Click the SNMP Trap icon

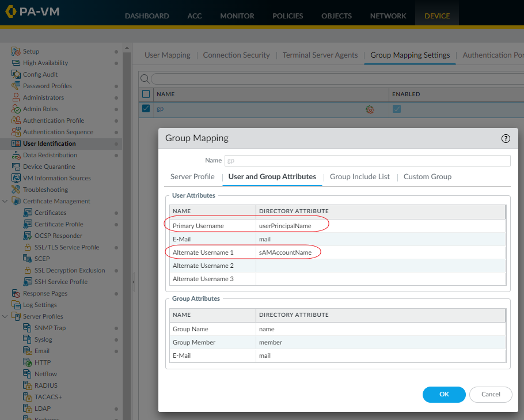pos(28,328)
